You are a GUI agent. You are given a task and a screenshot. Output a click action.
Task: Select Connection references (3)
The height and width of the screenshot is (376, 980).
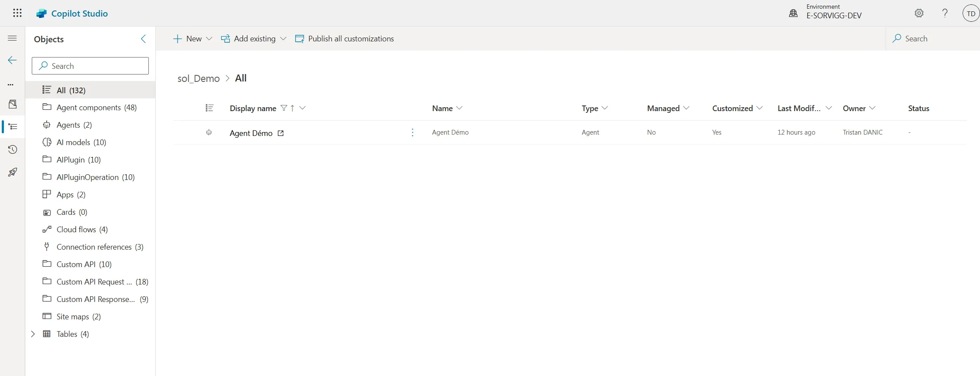click(x=91, y=247)
